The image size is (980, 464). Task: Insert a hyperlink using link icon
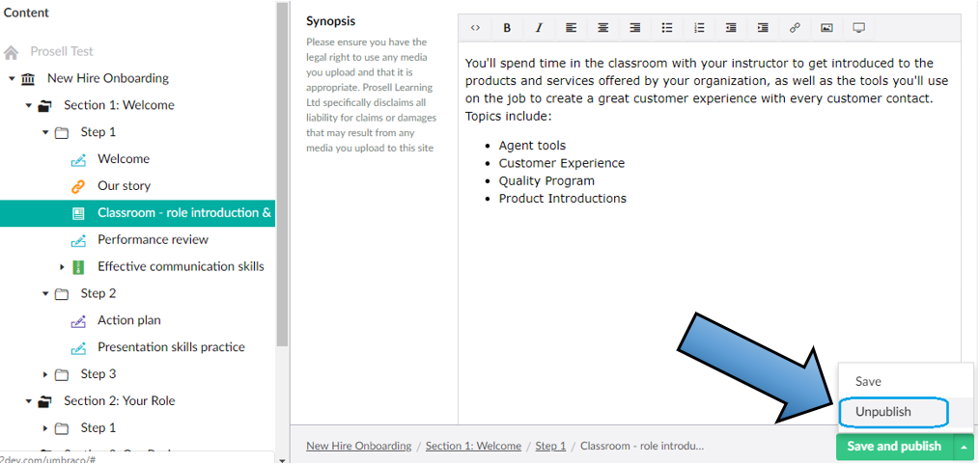[795, 28]
